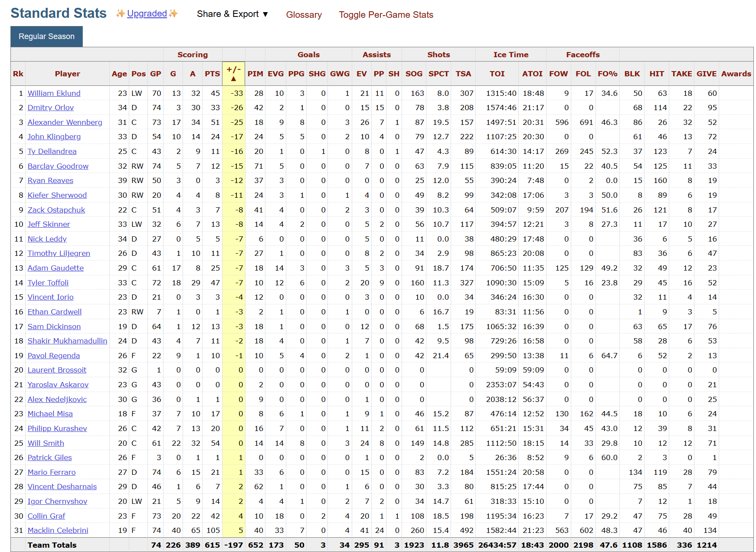Screen dimensions: 756x552
Task: Open Kiefer Sherwood's player page
Action: click(57, 195)
